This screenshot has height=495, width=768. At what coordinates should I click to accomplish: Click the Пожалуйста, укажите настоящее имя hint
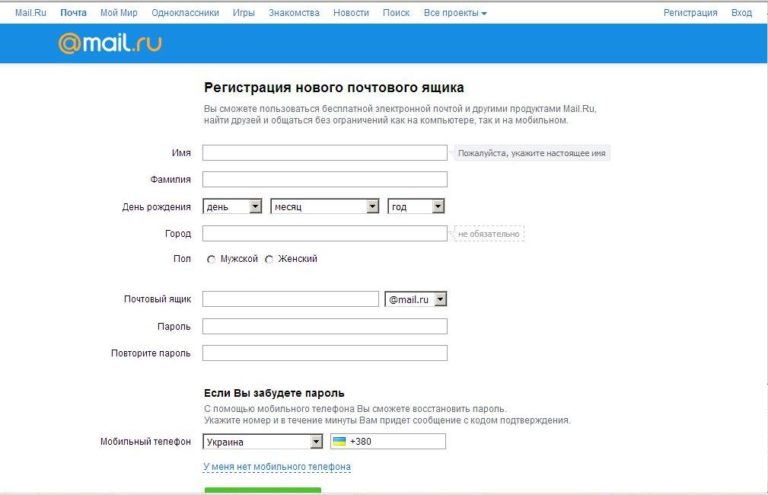[x=531, y=153]
